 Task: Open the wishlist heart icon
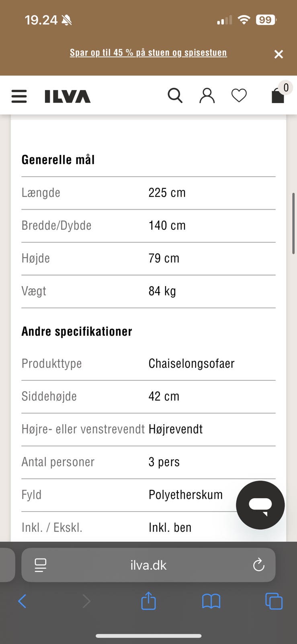coord(239,96)
